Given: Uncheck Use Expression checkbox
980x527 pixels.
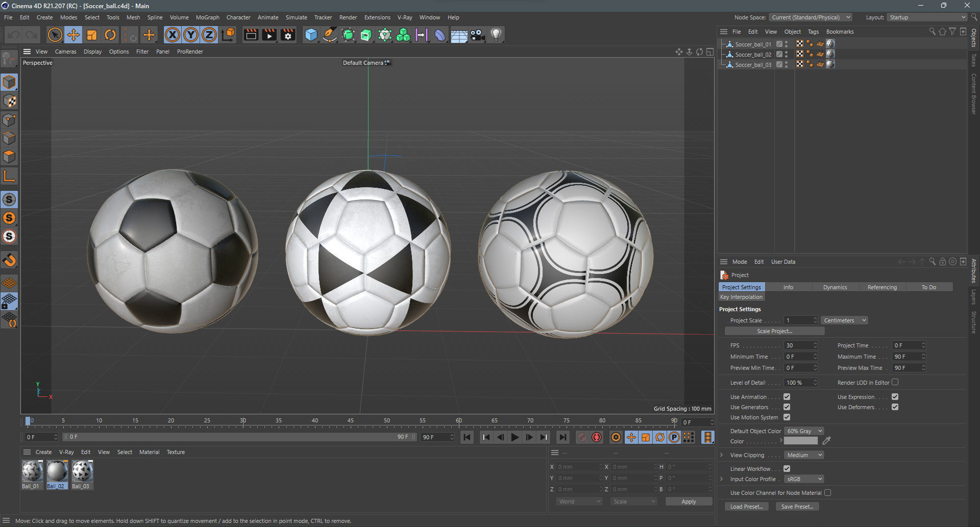Looking at the screenshot, I should [x=895, y=397].
